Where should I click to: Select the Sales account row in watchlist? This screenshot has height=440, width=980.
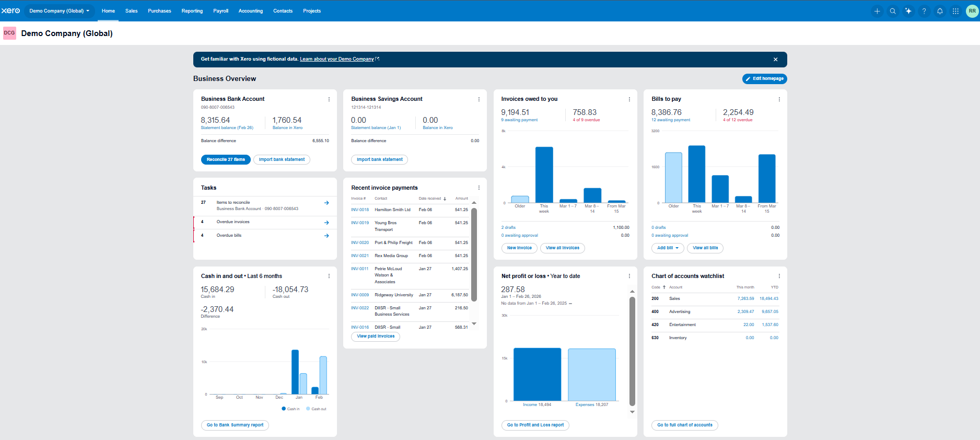[715, 299]
